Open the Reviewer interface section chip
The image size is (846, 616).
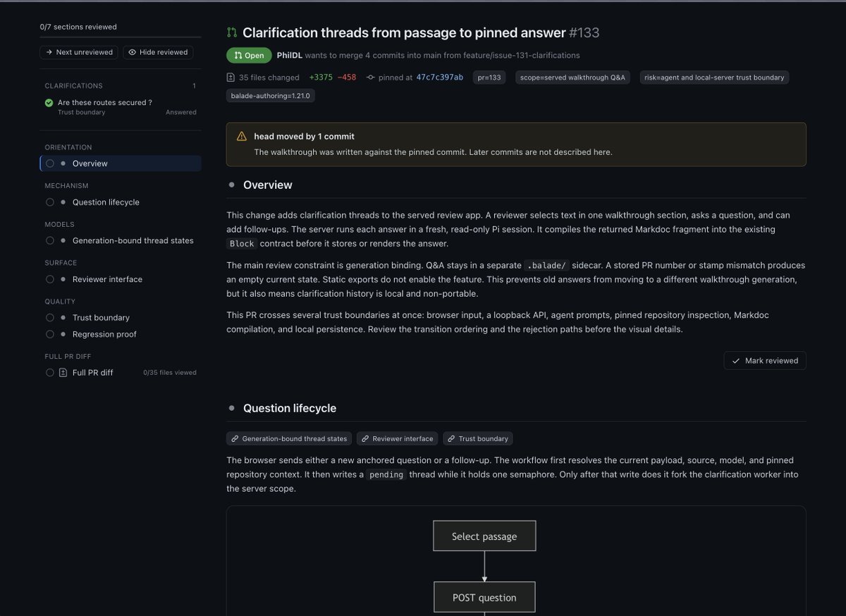click(x=398, y=438)
